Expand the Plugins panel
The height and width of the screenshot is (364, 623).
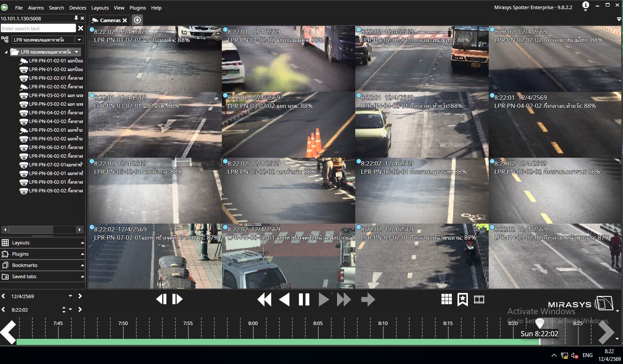pyautogui.click(x=42, y=254)
